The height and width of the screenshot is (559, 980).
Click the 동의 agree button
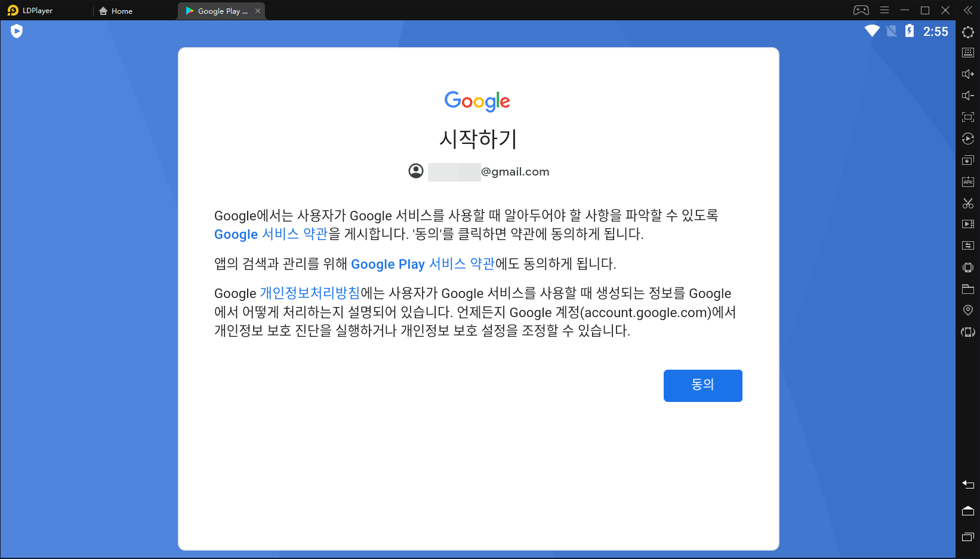(x=702, y=385)
